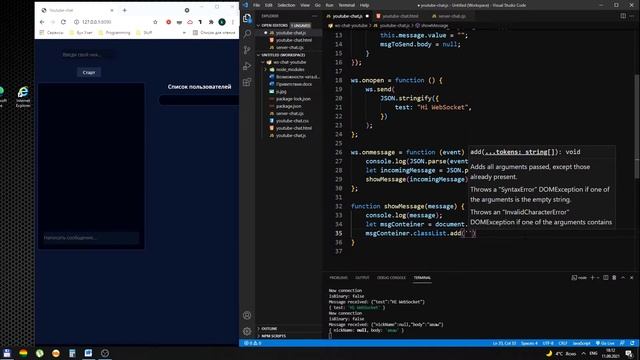
Task: Click the message input field in chat box
Action: coord(91,238)
